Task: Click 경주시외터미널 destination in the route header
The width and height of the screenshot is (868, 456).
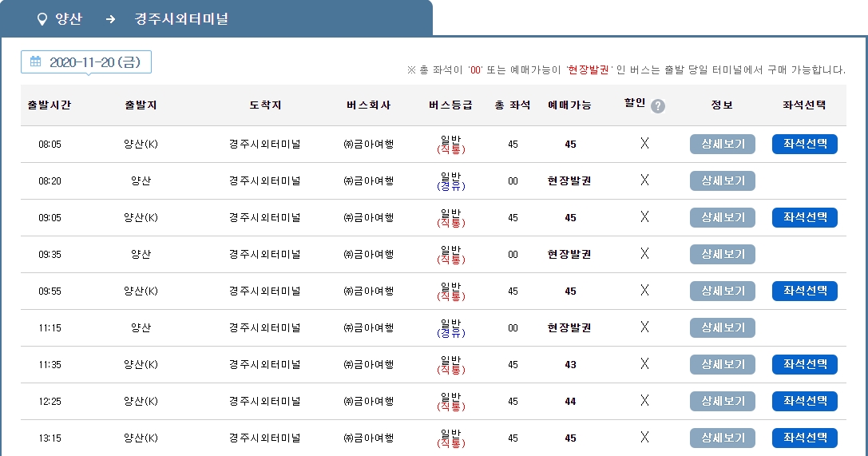Action: [x=181, y=19]
